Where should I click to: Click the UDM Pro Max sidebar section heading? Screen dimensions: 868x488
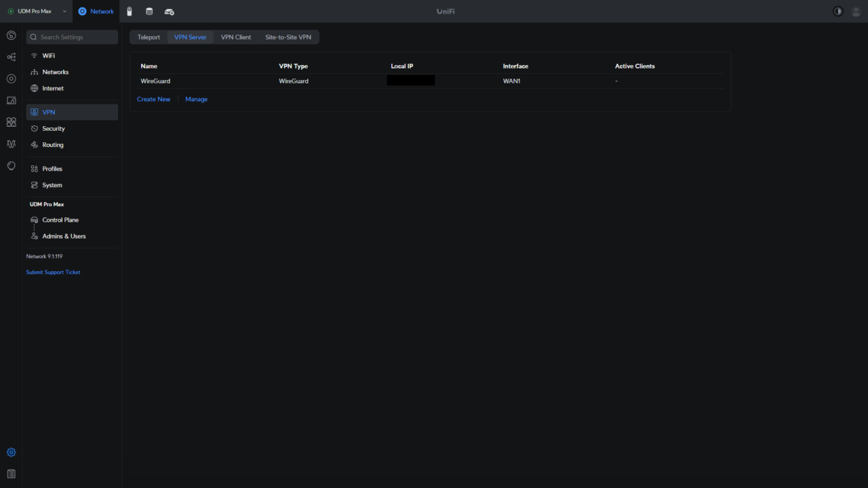[47, 204]
